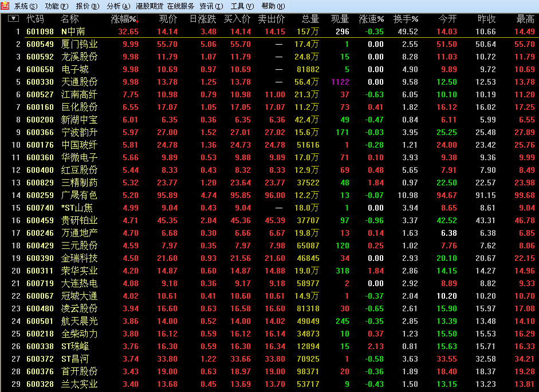Click the 32.65 gain value for N中南

[128, 31]
